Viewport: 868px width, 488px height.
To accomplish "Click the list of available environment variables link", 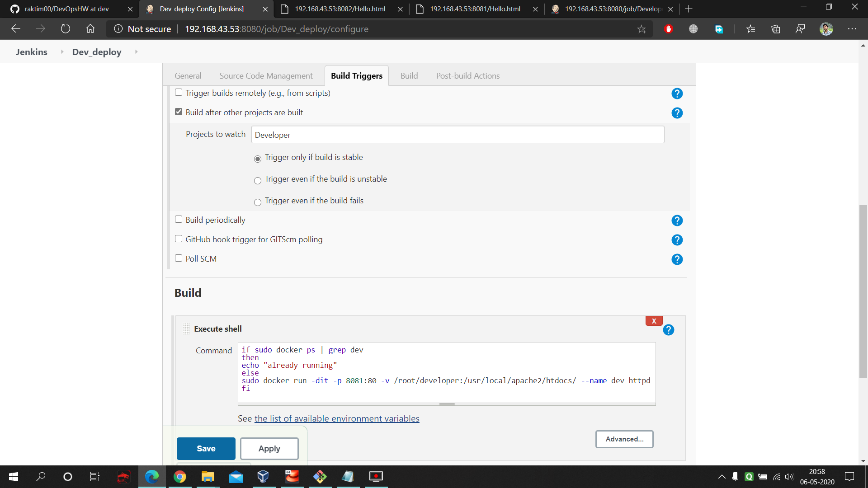I will pos(337,418).
